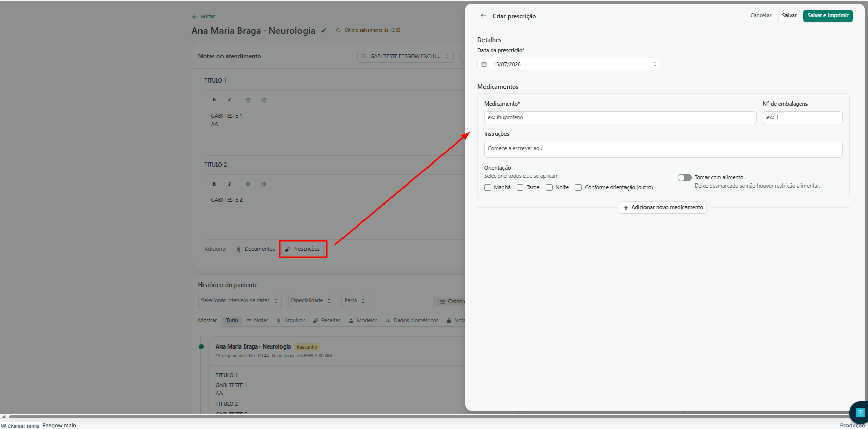Select the Arquivos history filter
Image resolution: width=868 pixels, height=429 pixels.
click(x=291, y=320)
